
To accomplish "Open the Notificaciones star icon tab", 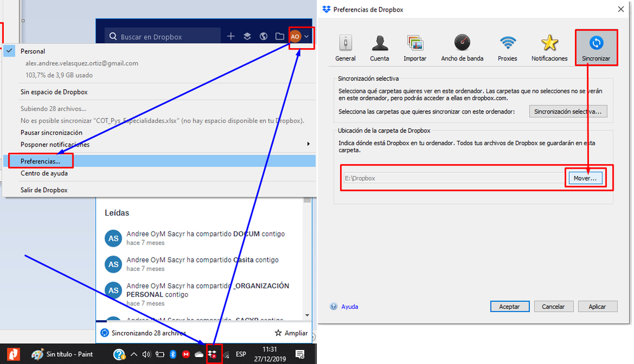I will pos(549,48).
